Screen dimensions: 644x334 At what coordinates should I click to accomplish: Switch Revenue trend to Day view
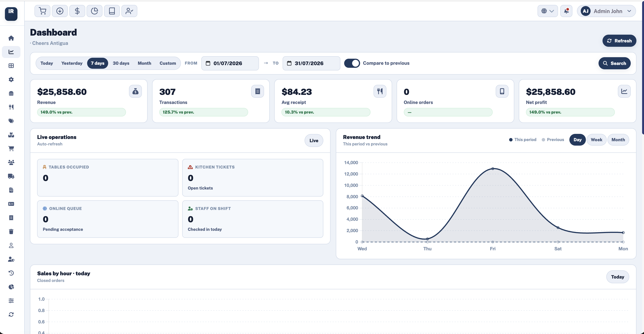point(577,140)
